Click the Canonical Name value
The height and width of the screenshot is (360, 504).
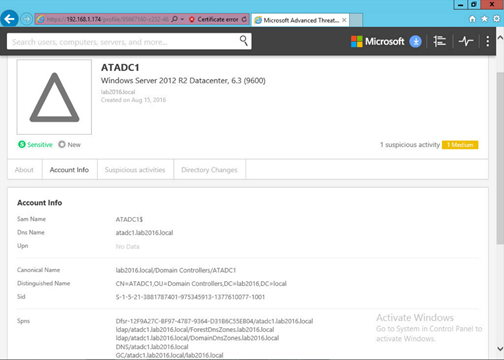click(176, 270)
